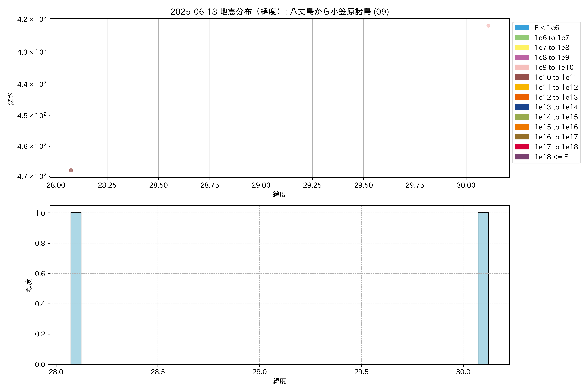Click the 1e15 to 1e16 legend label
The width and height of the screenshot is (588, 392).
[556, 127]
